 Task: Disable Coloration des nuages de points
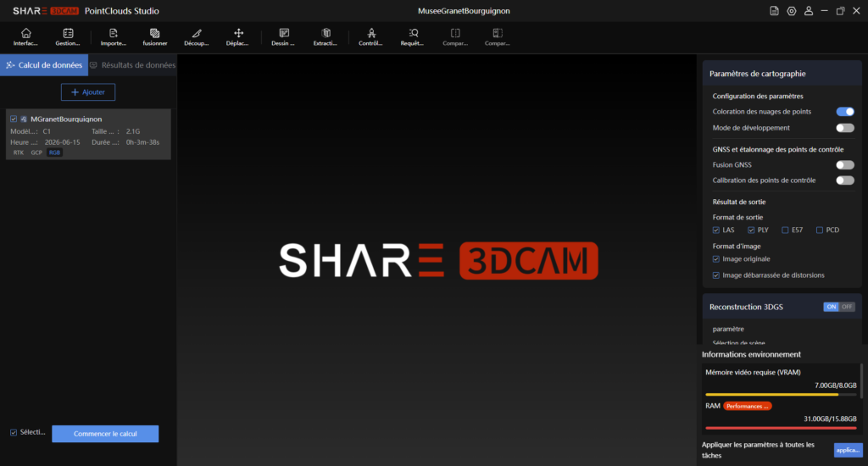[x=845, y=112]
